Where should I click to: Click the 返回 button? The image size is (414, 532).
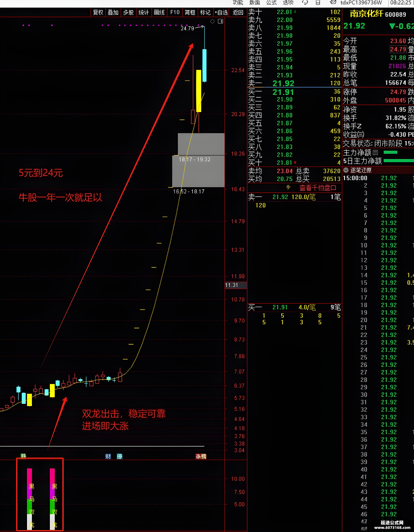pos(238,12)
